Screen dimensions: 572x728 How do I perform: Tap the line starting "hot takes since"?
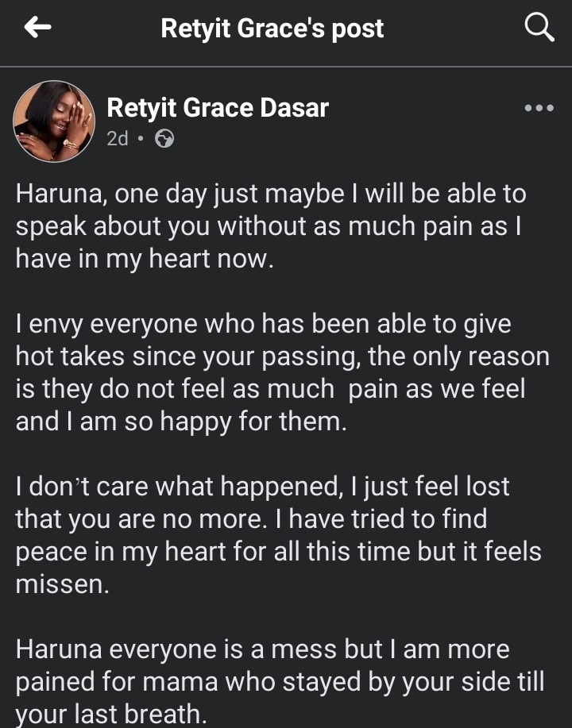[x=282, y=356]
